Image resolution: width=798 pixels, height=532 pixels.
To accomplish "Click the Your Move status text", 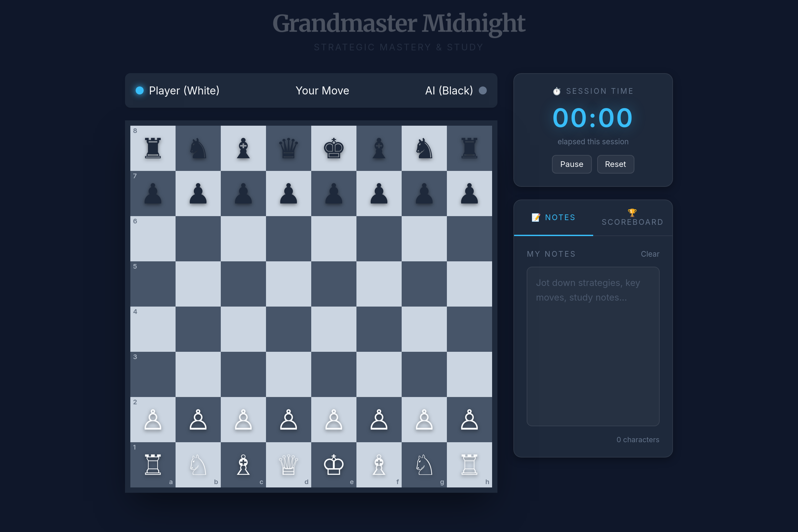I will click(322, 90).
